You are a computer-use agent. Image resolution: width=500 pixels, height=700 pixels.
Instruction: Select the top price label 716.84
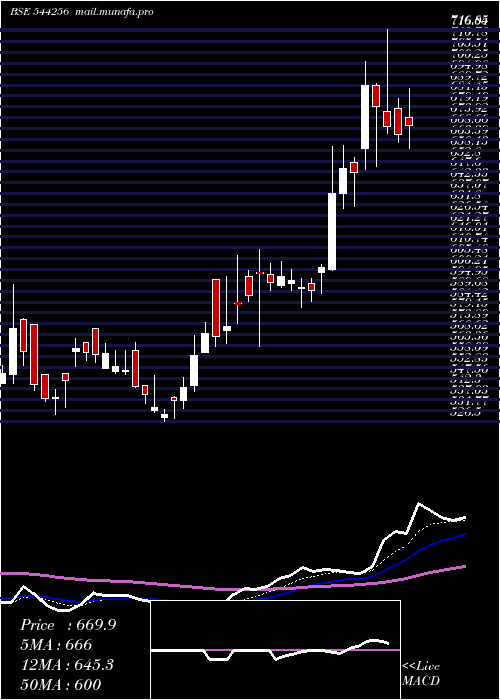tap(468, 20)
